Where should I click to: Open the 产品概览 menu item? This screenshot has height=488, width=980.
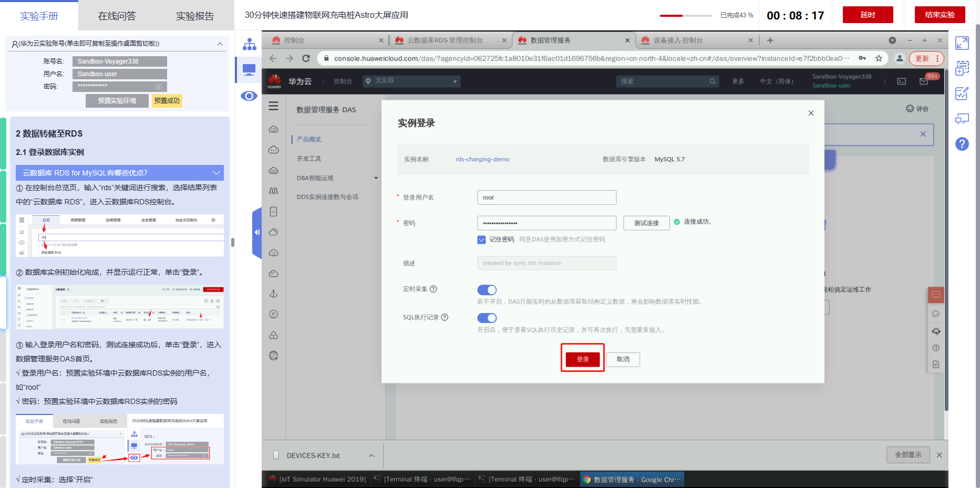309,139
